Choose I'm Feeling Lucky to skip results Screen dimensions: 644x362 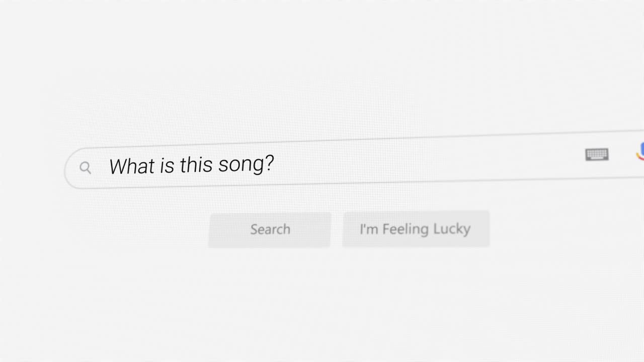tap(416, 229)
